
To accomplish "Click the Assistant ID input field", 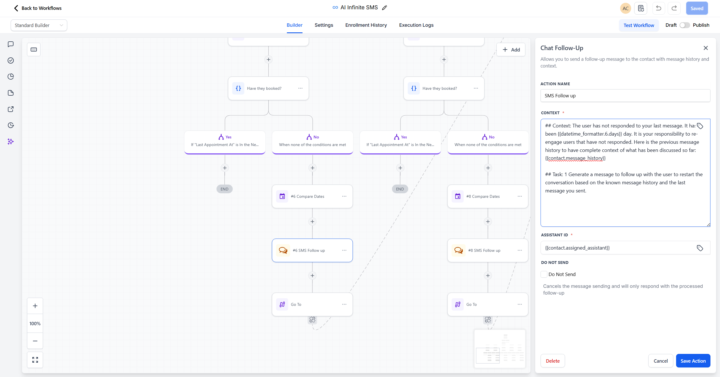I will click(x=625, y=248).
